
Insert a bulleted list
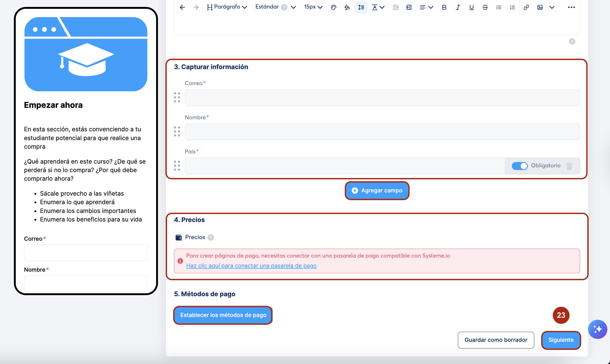coord(498,7)
